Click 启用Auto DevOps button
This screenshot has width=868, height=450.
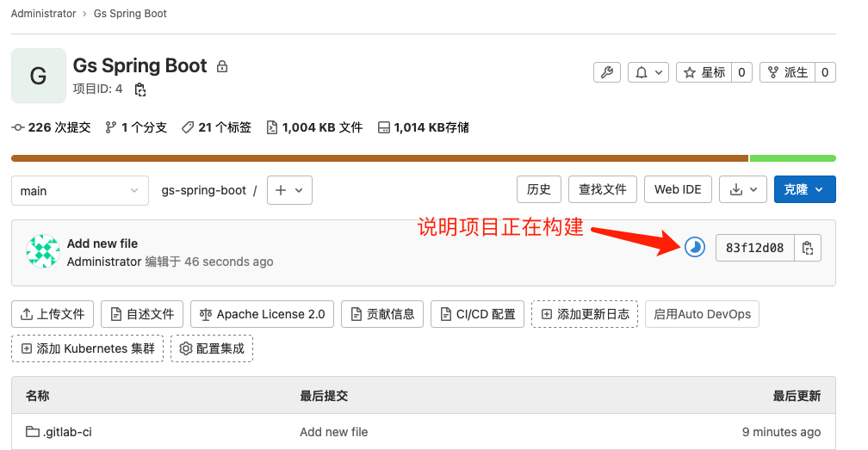click(x=702, y=314)
